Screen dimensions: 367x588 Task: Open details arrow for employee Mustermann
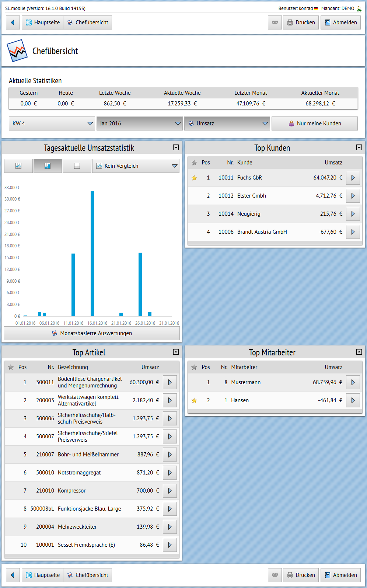pyautogui.click(x=353, y=382)
